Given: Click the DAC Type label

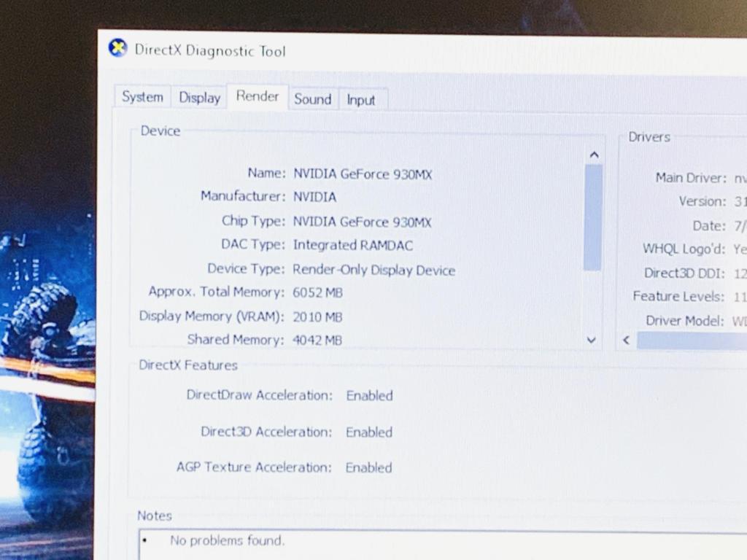Looking at the screenshot, I should pyautogui.click(x=253, y=244).
